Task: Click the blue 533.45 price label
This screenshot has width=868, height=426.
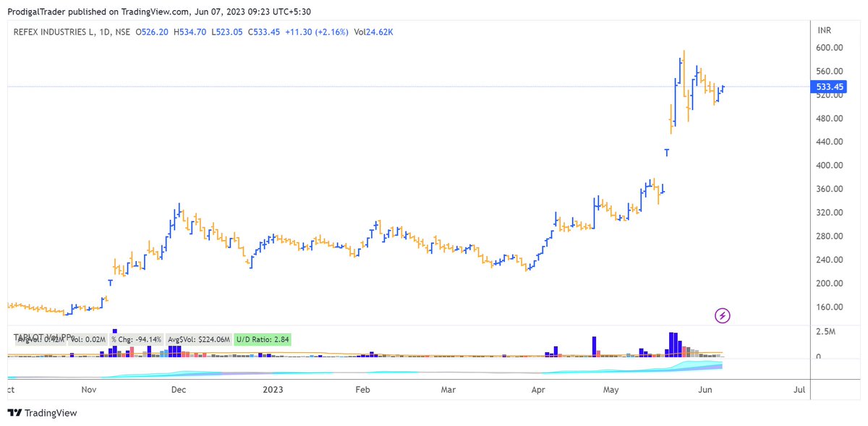Action: [x=828, y=86]
